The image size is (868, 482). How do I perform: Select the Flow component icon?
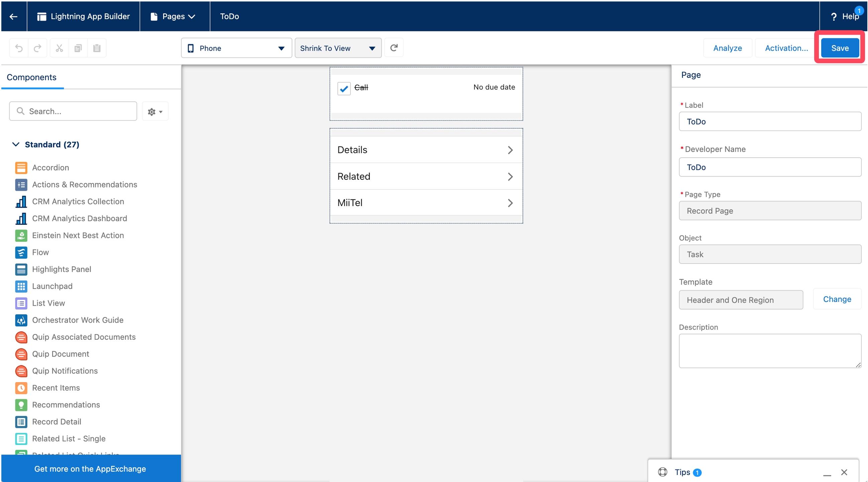[21, 252]
